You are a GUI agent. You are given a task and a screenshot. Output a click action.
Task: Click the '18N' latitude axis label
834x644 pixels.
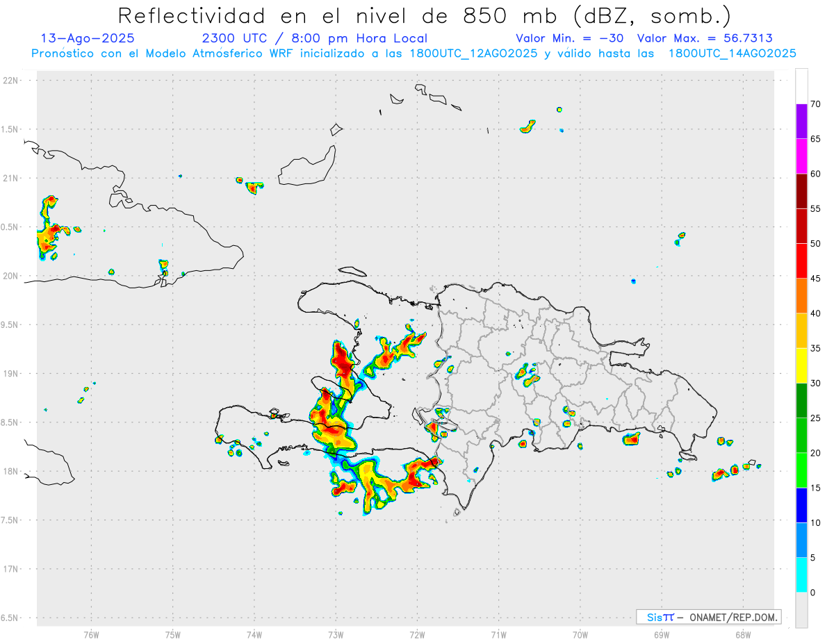coord(11,472)
